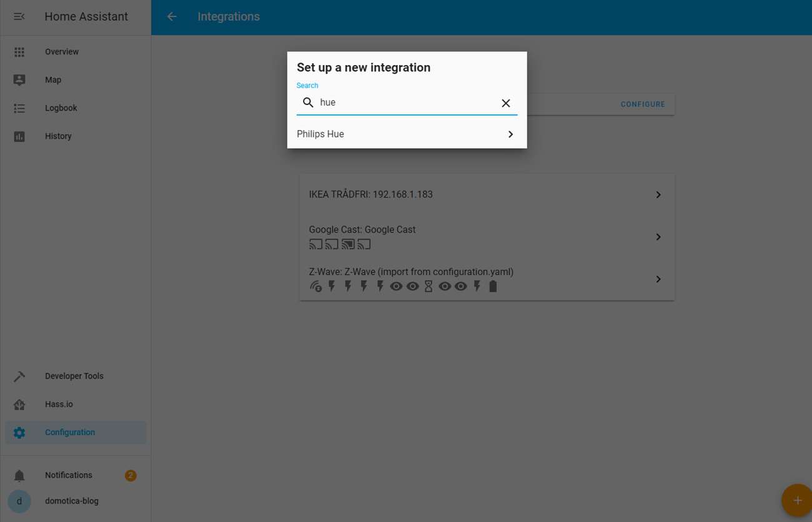Collapse the sidebar with hamburger menu icon

[19, 17]
